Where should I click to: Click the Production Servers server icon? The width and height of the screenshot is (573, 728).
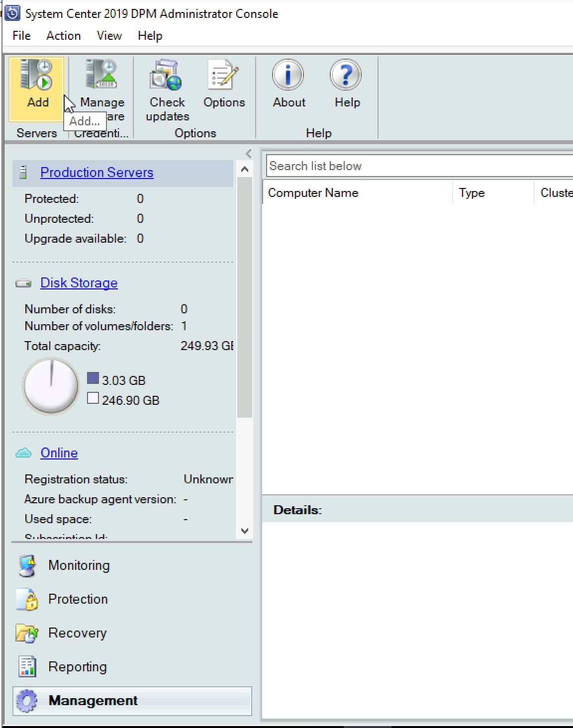pyautogui.click(x=23, y=173)
